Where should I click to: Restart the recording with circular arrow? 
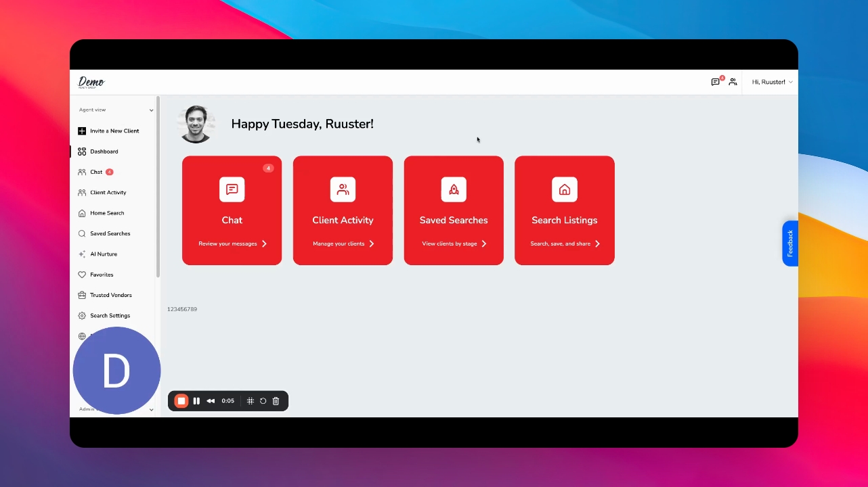click(x=263, y=401)
